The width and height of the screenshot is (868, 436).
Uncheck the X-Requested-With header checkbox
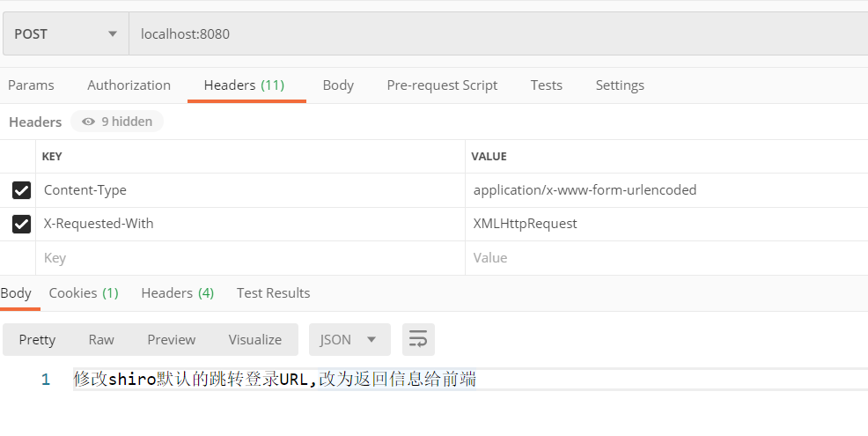click(22, 224)
